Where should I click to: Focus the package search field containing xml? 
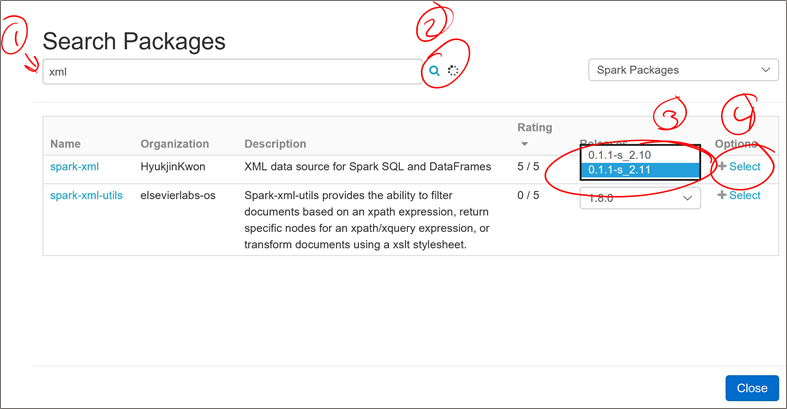[x=231, y=72]
